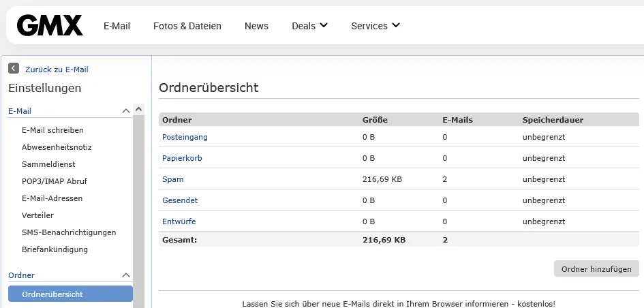Collapse the Ordner settings section
The width and height of the screenshot is (644, 308).
click(125, 275)
